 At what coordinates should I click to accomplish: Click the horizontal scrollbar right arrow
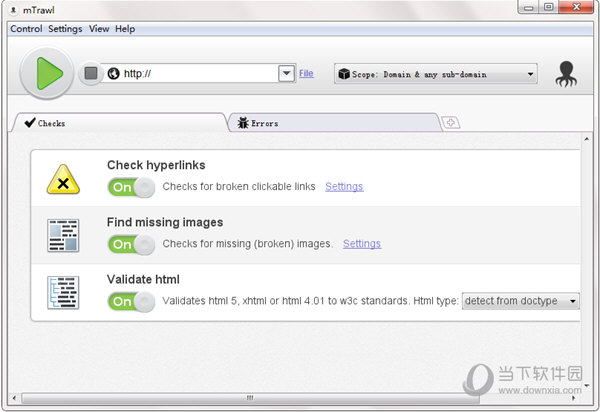pyautogui.click(x=574, y=398)
